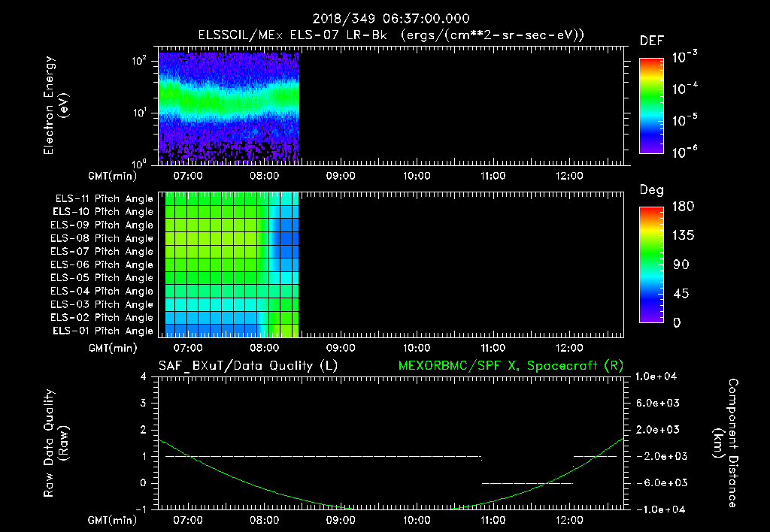Click the 0 label on the Deg scale
Viewport: 770px width, 532px height.
(677, 323)
